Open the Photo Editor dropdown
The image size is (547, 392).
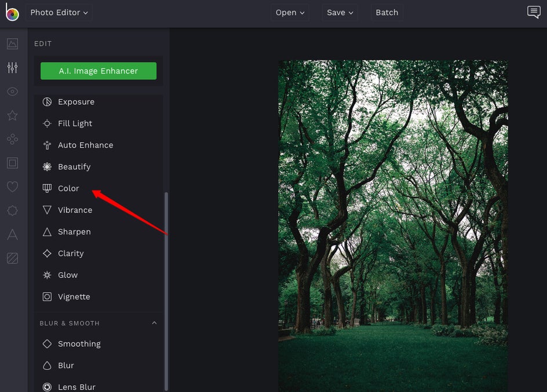tap(59, 13)
